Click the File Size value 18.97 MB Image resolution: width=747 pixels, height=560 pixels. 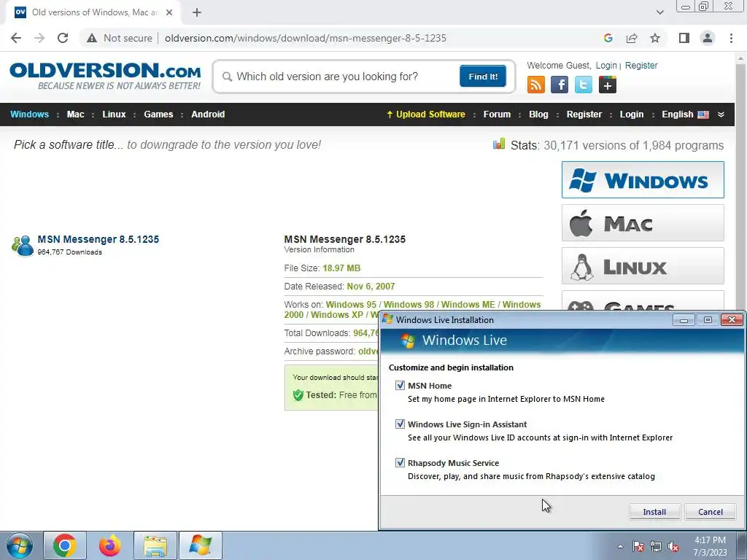point(341,268)
